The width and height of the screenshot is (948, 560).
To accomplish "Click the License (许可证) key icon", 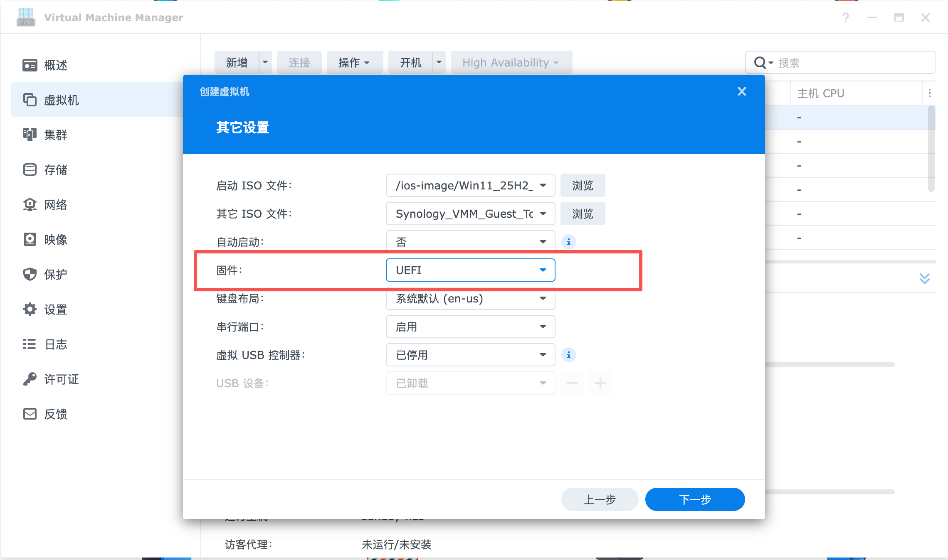I will coord(30,379).
